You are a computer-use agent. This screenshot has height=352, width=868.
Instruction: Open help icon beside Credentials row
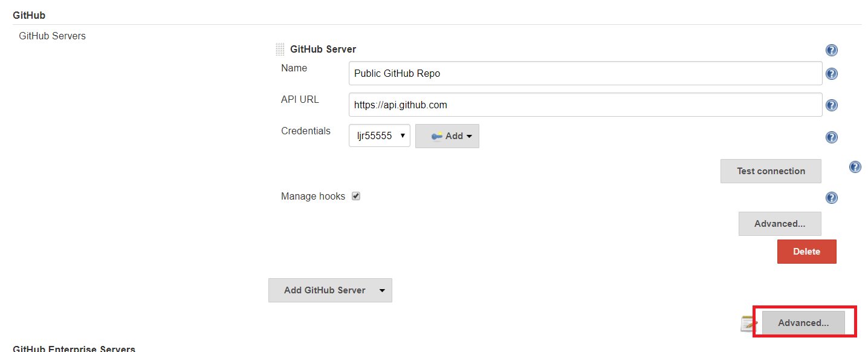[x=831, y=137]
